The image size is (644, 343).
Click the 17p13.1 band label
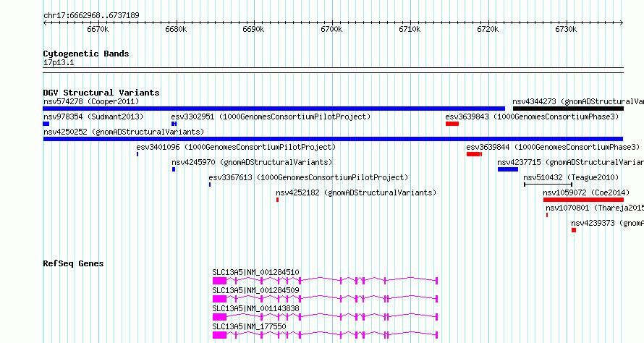point(59,63)
